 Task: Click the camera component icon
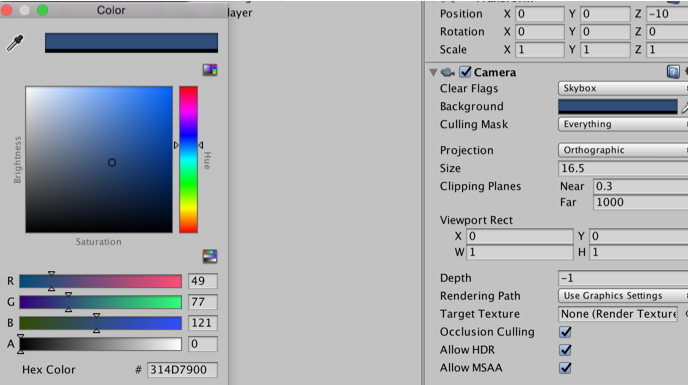448,72
